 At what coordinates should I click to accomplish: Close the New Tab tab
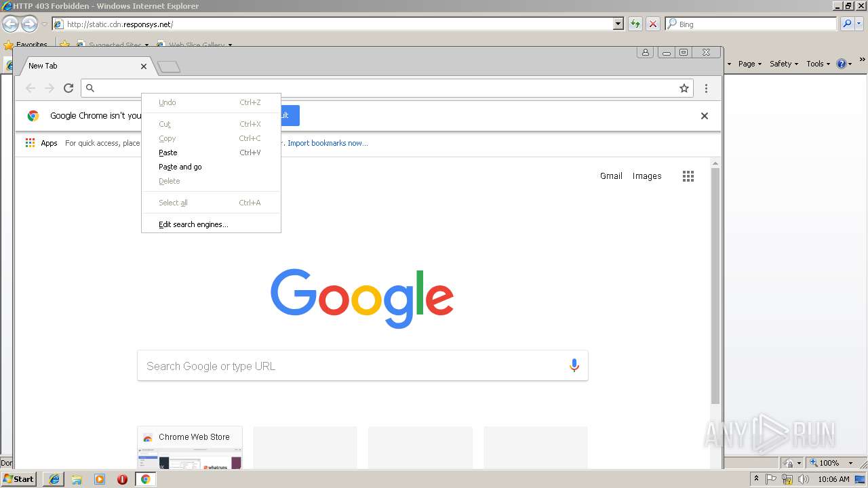tap(144, 66)
